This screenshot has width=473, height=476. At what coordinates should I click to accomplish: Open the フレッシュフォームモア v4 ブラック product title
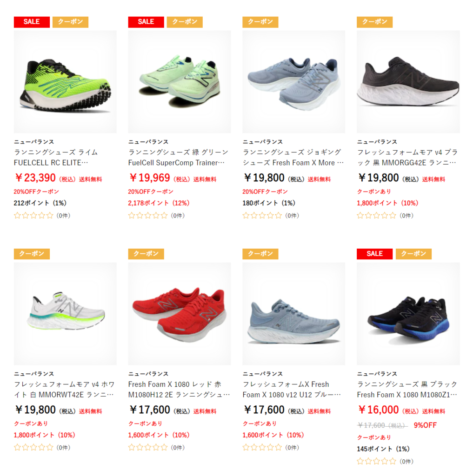(x=407, y=157)
